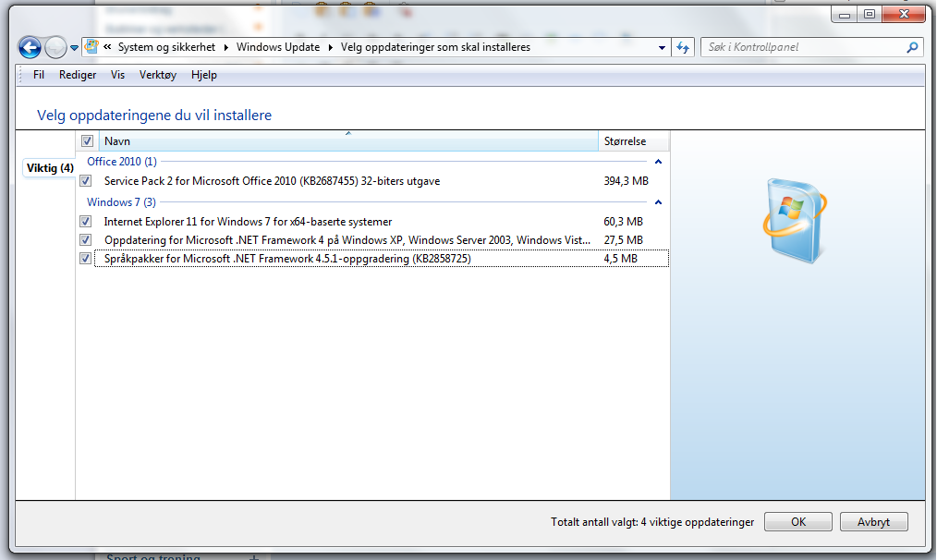
Task: Expand the arrow after System og sikkerhet
Action: coord(226,47)
